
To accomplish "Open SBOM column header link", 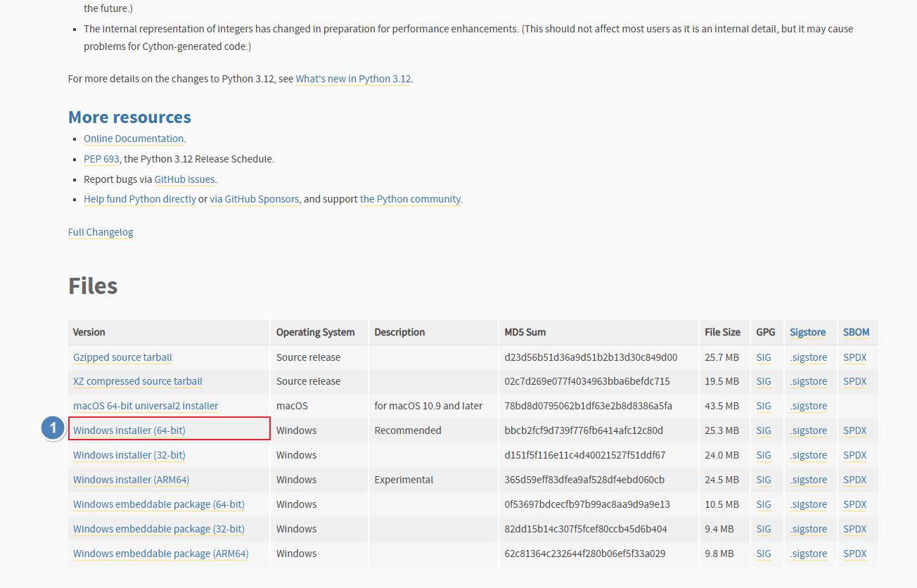I will (x=857, y=332).
